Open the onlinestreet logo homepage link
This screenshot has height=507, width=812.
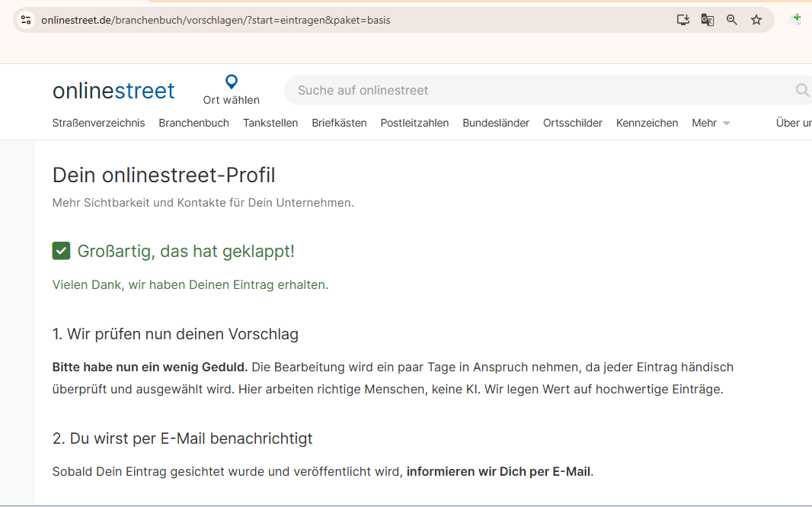coord(113,91)
